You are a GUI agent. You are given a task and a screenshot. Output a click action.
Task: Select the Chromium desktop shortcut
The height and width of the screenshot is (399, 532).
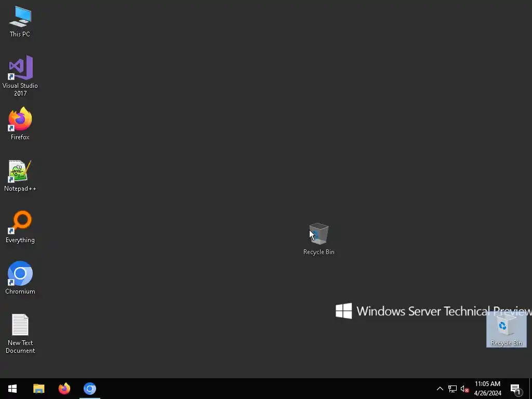tap(20, 278)
